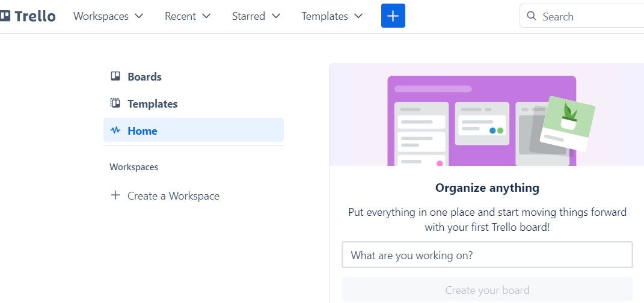Open the Templates dropdown in top bar
This screenshot has width=644, height=303.
(x=333, y=16)
